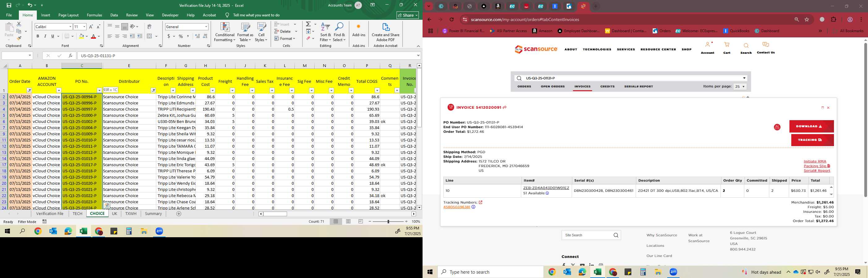Click Create and Share Adobe PDF icon
Screen dimensions: 868x278
[385, 32]
